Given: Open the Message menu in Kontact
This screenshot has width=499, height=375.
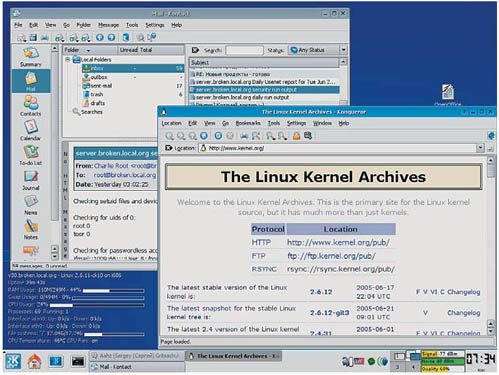Looking at the screenshot, I should (108, 25).
